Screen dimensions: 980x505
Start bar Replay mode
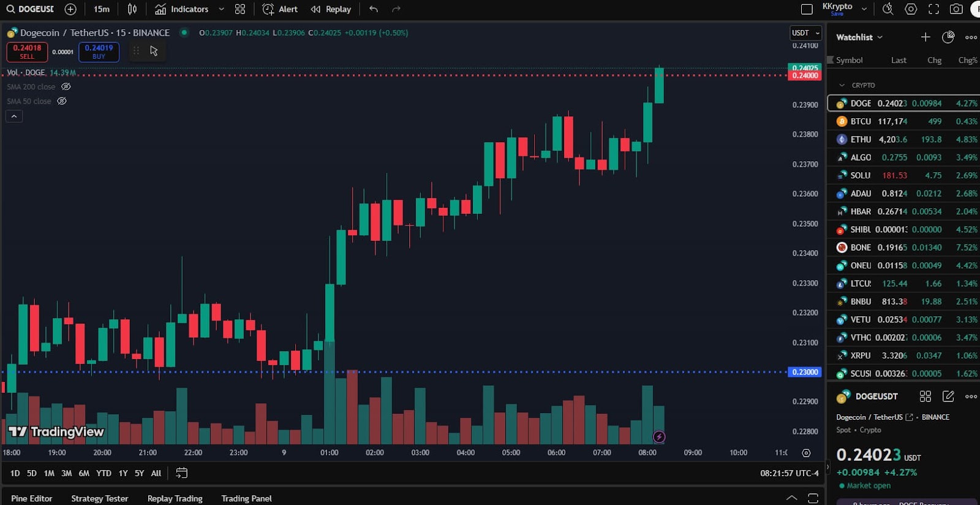click(331, 9)
